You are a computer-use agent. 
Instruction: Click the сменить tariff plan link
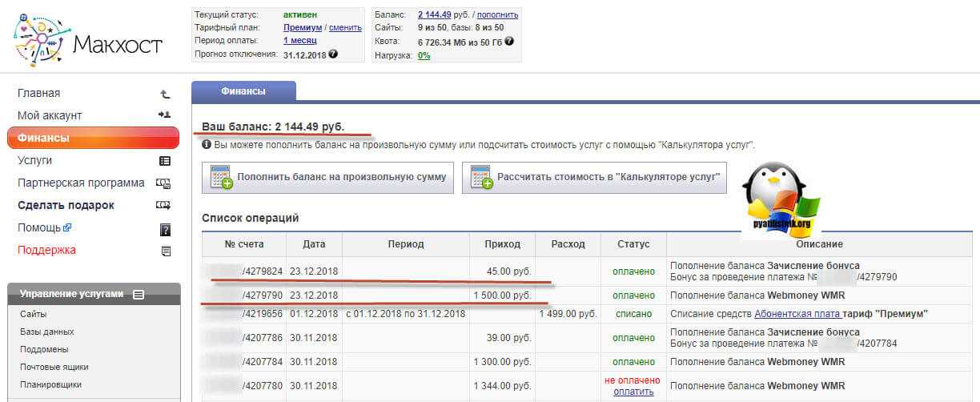[x=345, y=27]
